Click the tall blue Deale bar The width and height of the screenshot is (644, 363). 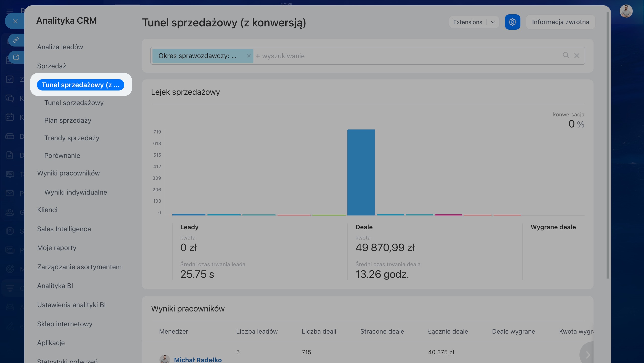(x=361, y=172)
